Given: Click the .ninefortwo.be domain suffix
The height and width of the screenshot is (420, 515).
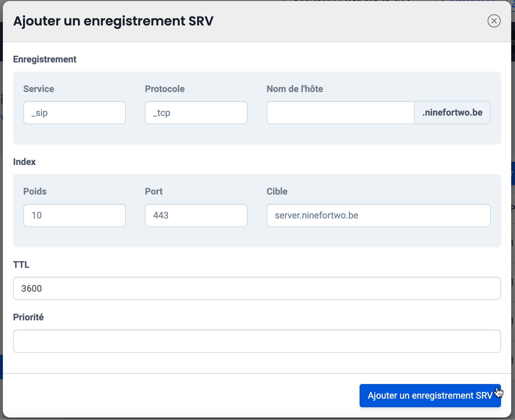Looking at the screenshot, I should tap(452, 113).
